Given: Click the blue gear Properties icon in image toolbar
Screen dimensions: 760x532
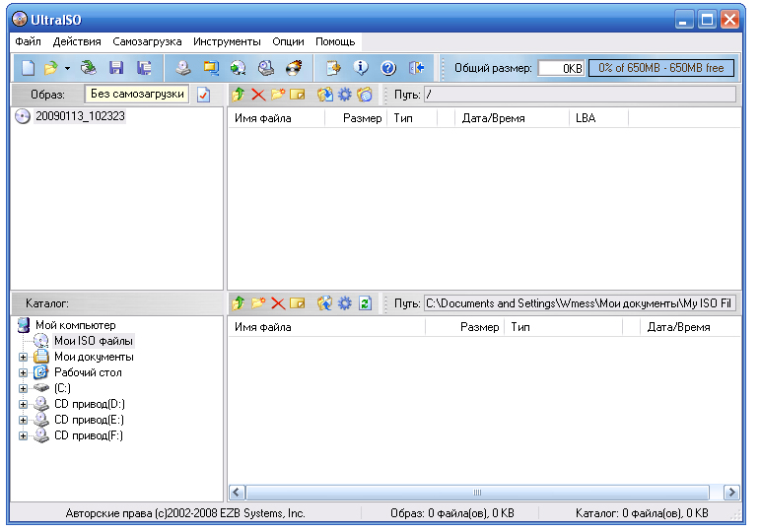Looking at the screenshot, I should click(x=344, y=94).
